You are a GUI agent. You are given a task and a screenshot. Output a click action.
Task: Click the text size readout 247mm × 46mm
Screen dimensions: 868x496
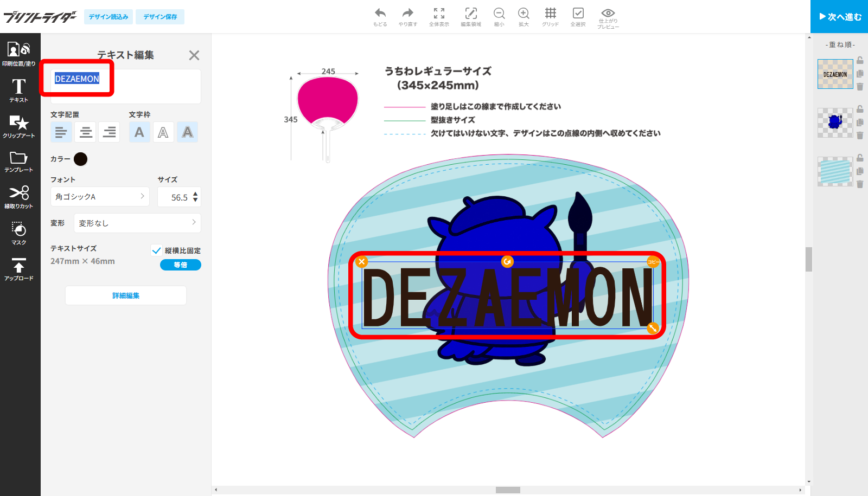[82, 261]
